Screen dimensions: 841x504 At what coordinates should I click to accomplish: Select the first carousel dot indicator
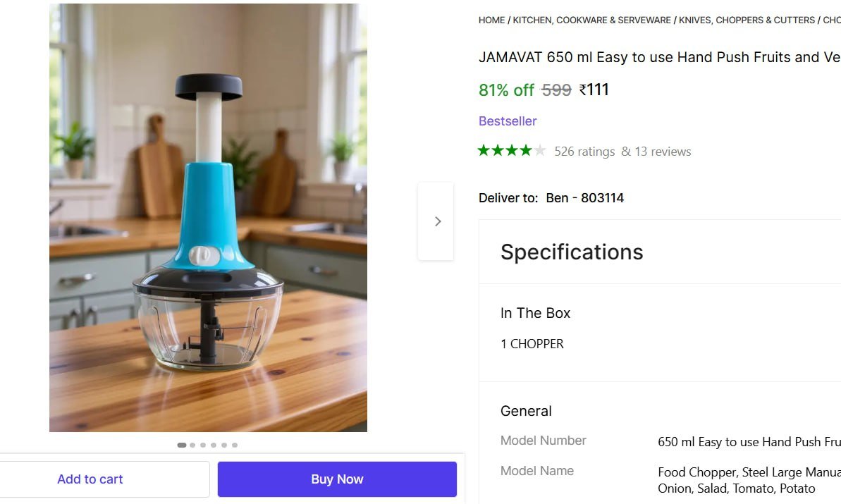click(182, 445)
